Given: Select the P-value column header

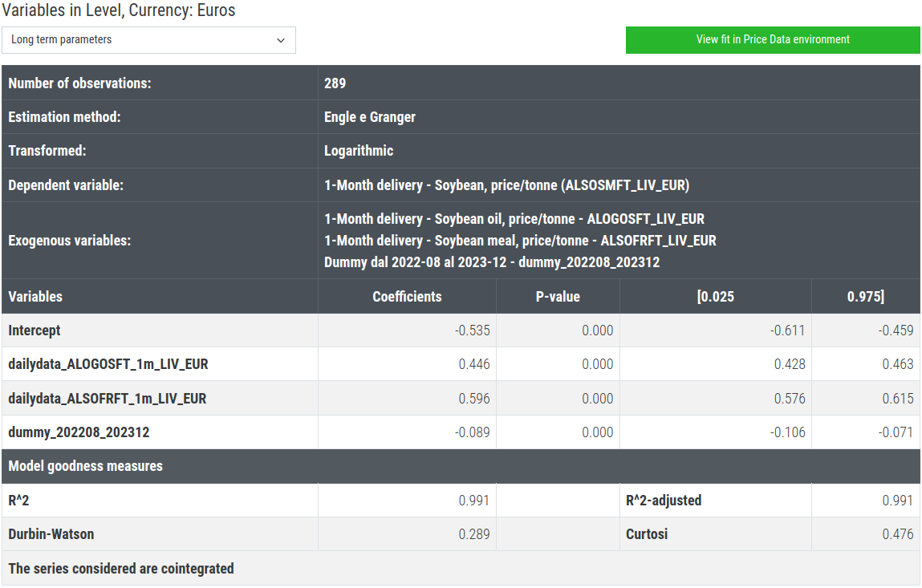Looking at the screenshot, I should tap(558, 297).
